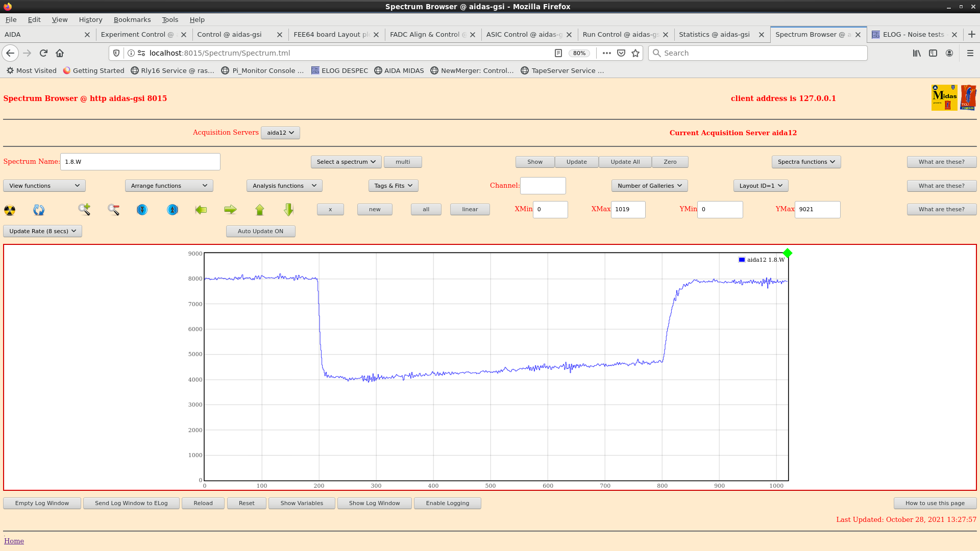Click the zoom-out magnifier with red minus
980x551 pixels.
tap(113, 209)
